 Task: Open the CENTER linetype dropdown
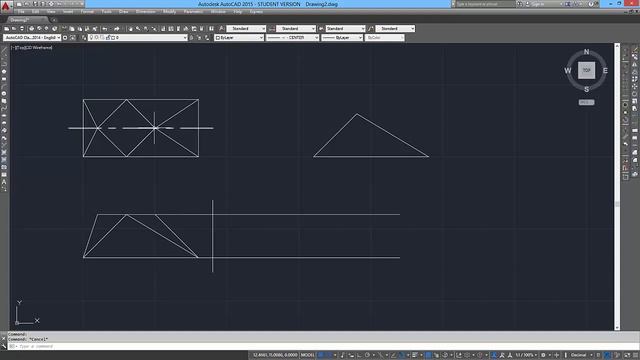(x=293, y=38)
